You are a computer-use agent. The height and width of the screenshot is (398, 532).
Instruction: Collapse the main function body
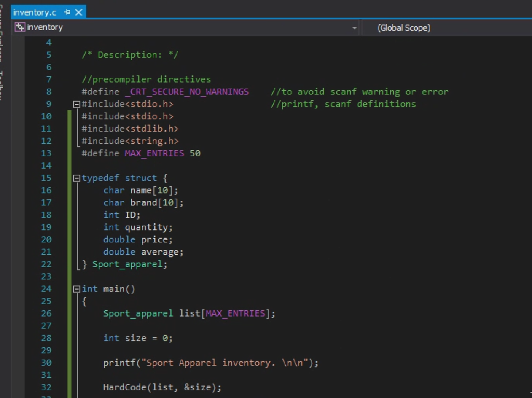(x=76, y=289)
